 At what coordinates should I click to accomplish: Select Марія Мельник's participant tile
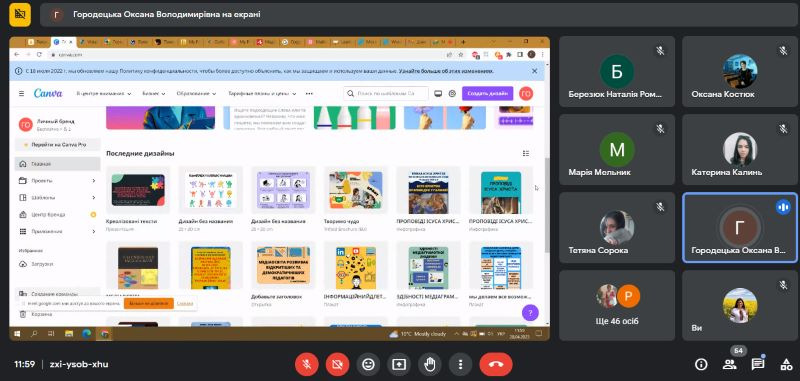point(617,149)
